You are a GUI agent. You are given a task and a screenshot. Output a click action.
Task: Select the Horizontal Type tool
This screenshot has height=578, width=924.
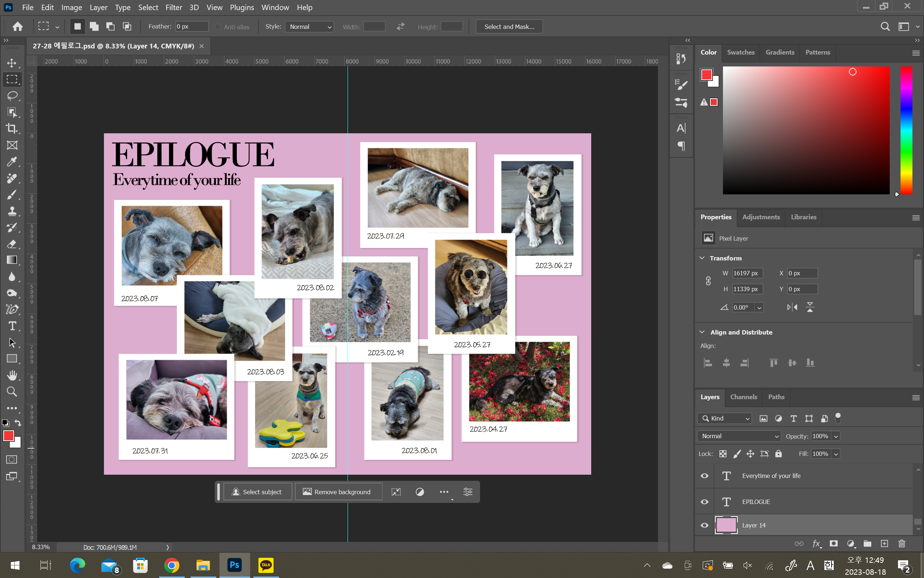click(x=12, y=326)
